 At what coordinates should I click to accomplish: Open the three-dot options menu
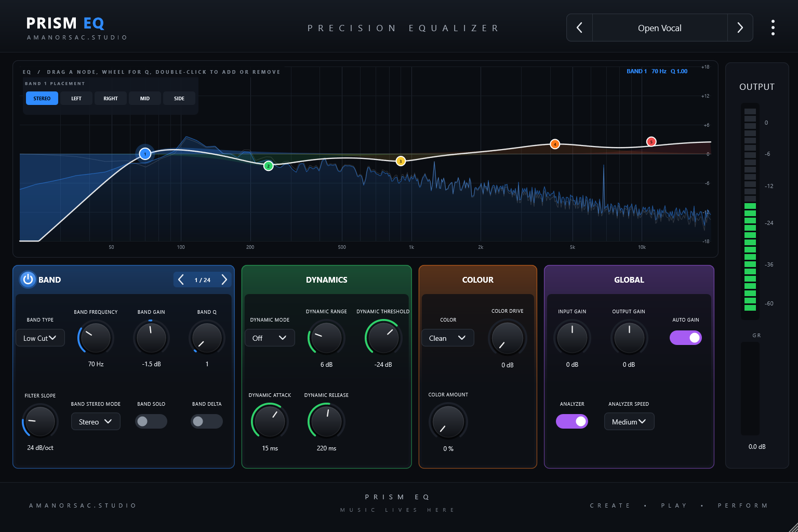click(x=773, y=28)
